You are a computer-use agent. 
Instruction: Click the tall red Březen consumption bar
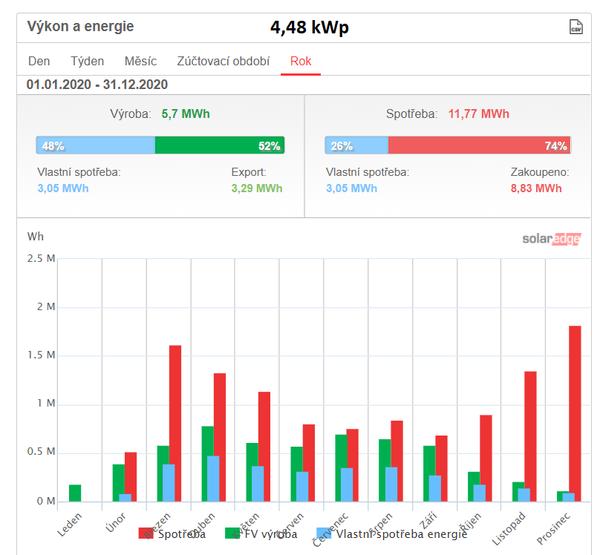(175, 422)
